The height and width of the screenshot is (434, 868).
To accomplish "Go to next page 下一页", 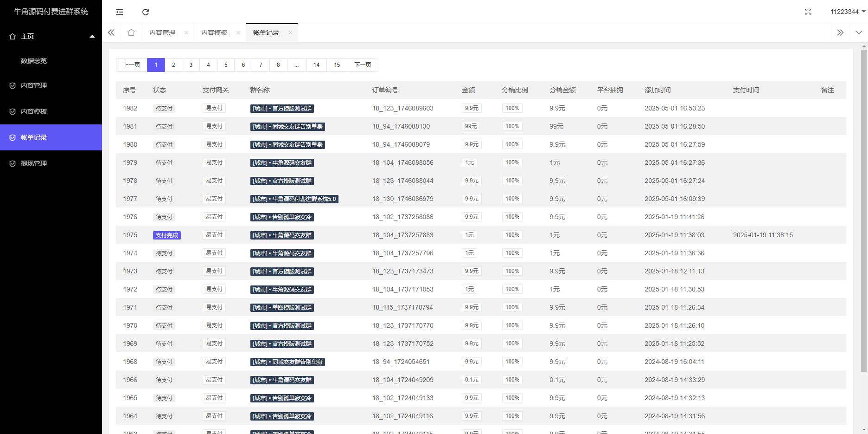I will click(x=363, y=65).
